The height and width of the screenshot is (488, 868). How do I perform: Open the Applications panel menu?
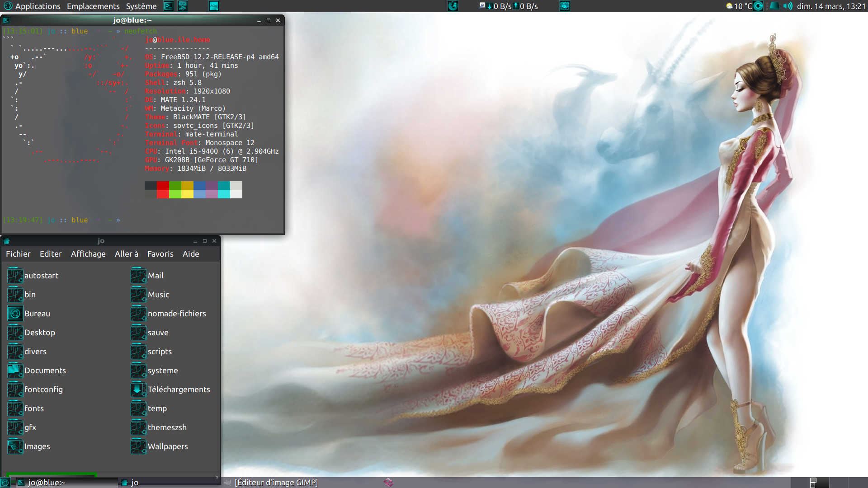32,6
